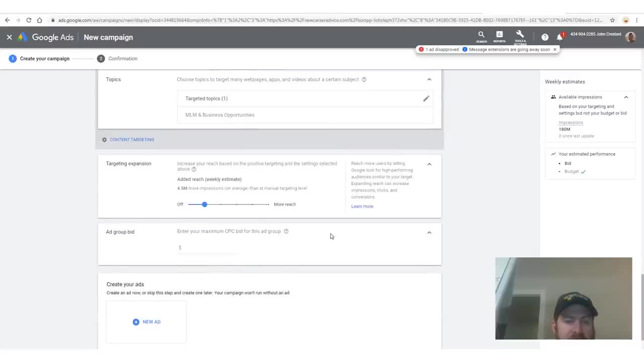Open notifications bell icon
Image resolution: width=644 pixels, height=362 pixels.
pyautogui.click(x=560, y=37)
